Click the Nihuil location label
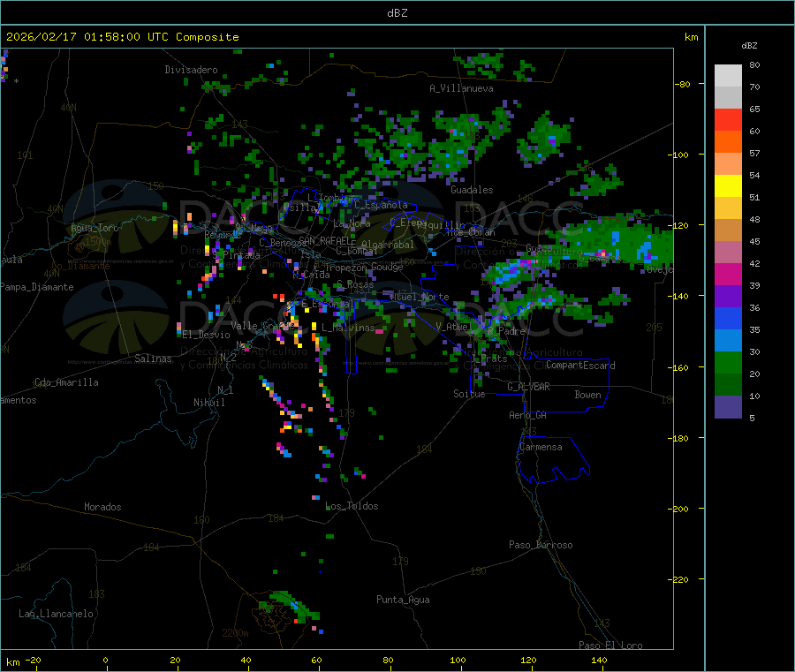This screenshot has width=795, height=672. pos(209,403)
